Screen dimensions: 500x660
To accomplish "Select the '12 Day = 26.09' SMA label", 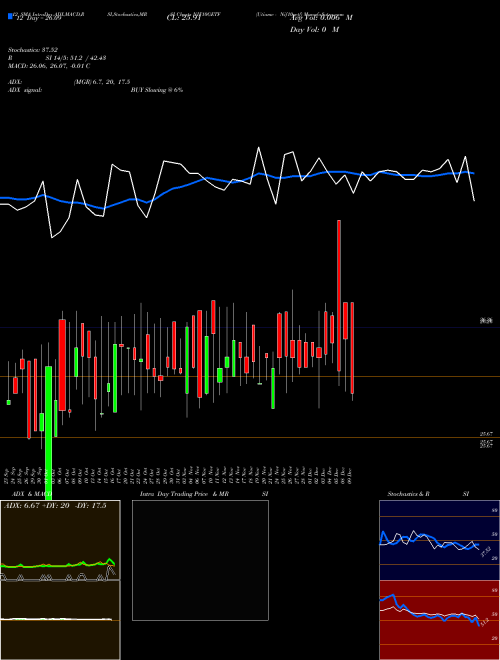I will [x=39, y=18].
